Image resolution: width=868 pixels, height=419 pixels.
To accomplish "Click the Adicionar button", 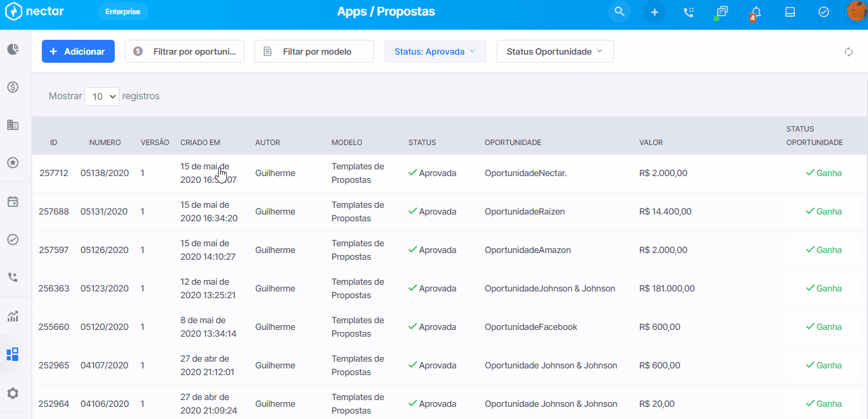I will [x=78, y=51].
